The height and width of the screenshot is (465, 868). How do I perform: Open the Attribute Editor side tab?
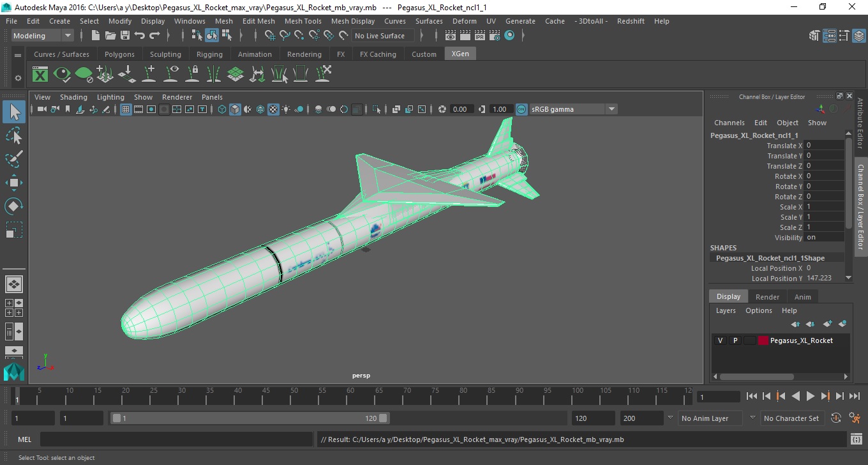860,123
